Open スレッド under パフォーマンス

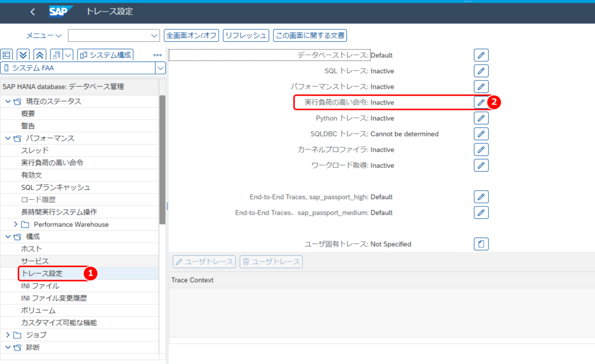coord(35,150)
